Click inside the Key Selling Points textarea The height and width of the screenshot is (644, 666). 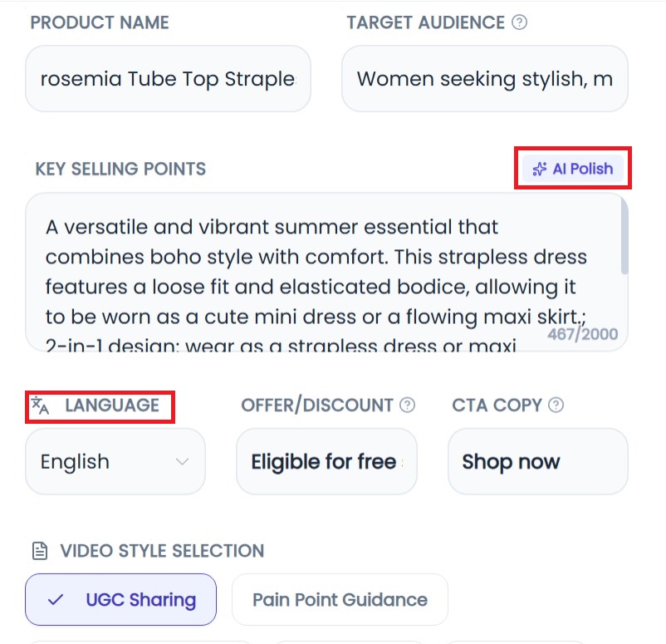pyautogui.click(x=316, y=272)
